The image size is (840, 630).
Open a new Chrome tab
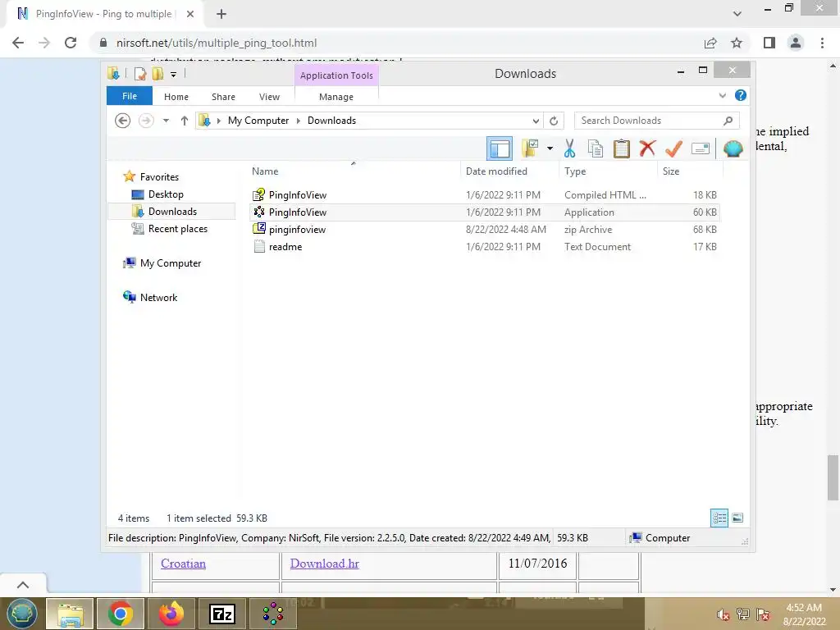221,14
